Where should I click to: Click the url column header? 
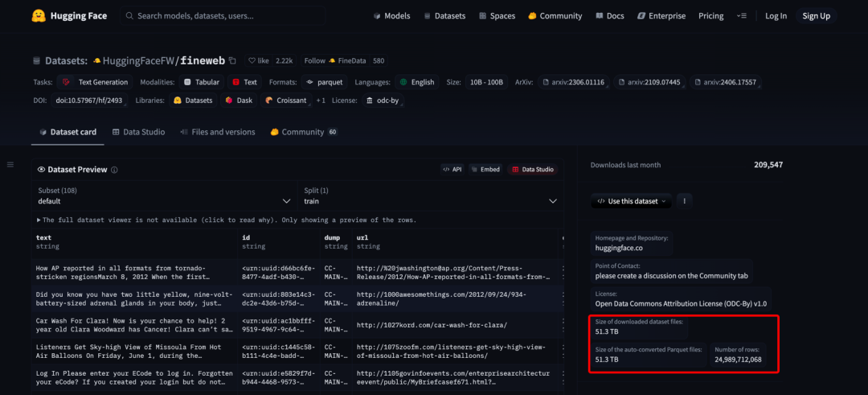(456, 241)
